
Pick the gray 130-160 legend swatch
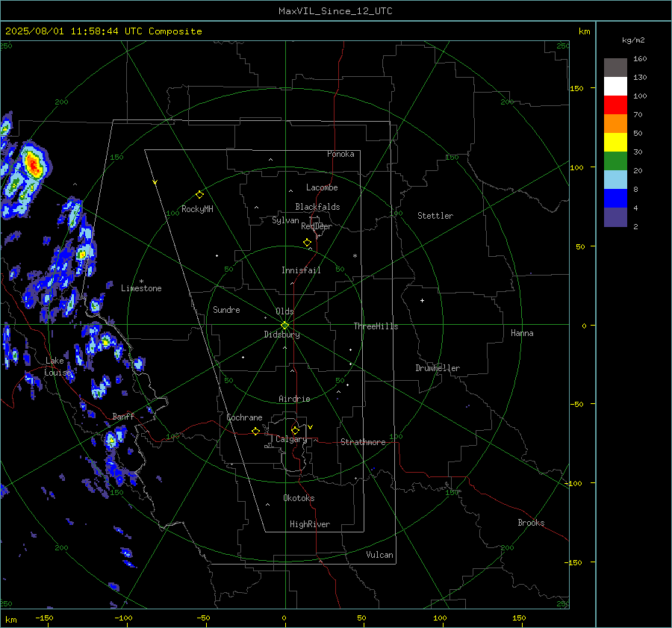click(x=615, y=68)
